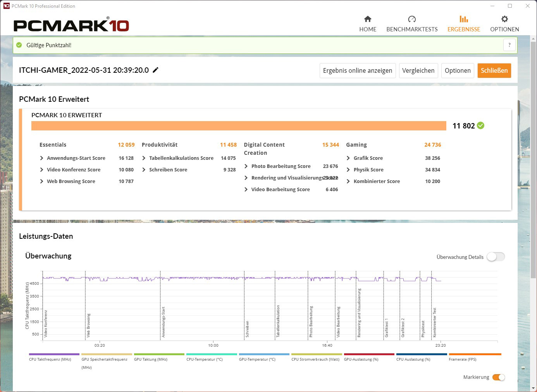Click the Vergleichen button
Viewport: 537px width, 392px height.
coord(418,70)
